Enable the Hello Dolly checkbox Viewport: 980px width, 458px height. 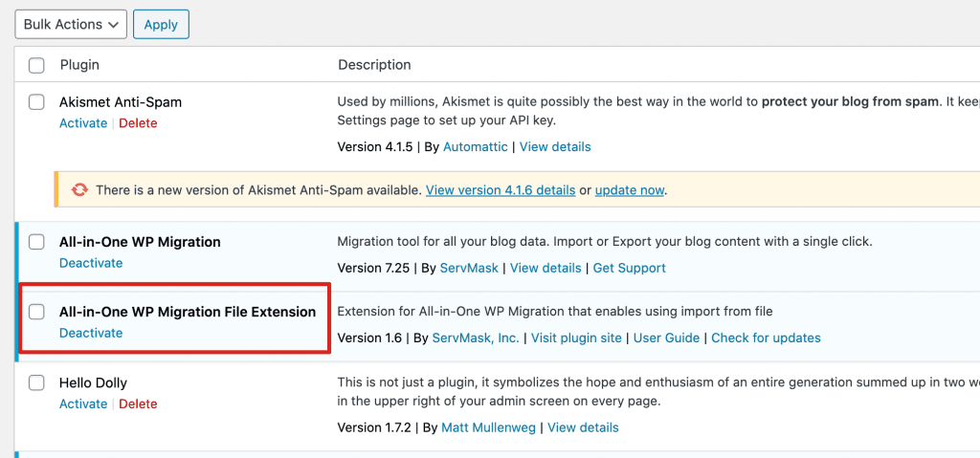point(36,382)
